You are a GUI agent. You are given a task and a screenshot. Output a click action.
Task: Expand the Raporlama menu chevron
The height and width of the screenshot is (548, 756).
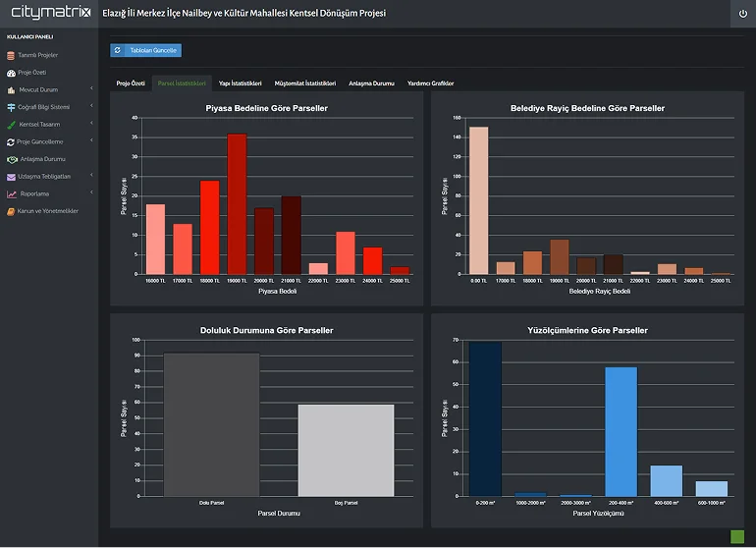coord(91,193)
